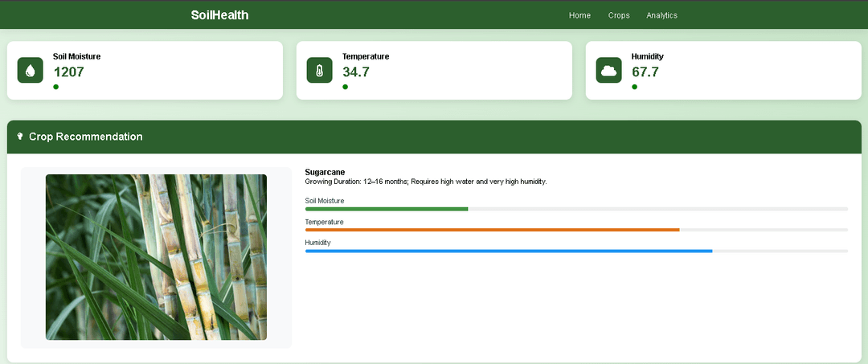Go to the Crops nav item
The image size is (868, 364).
[x=619, y=15]
